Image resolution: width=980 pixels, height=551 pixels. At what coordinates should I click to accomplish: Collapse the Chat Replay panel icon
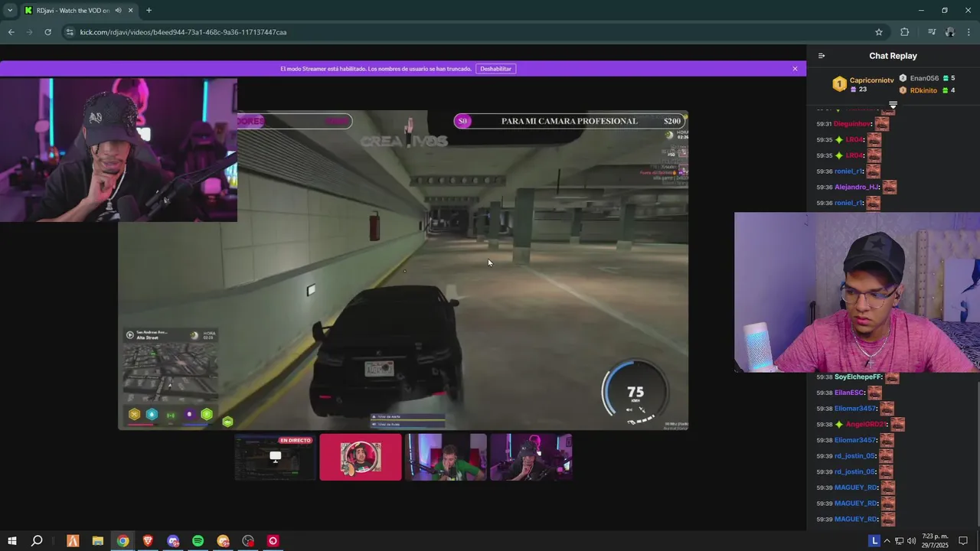click(x=822, y=56)
